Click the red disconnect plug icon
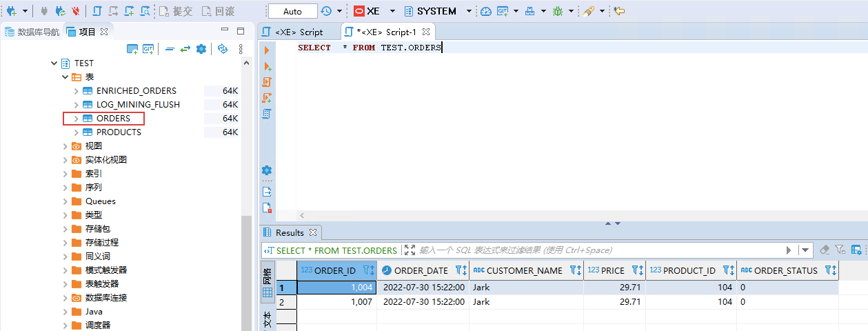 [x=75, y=11]
